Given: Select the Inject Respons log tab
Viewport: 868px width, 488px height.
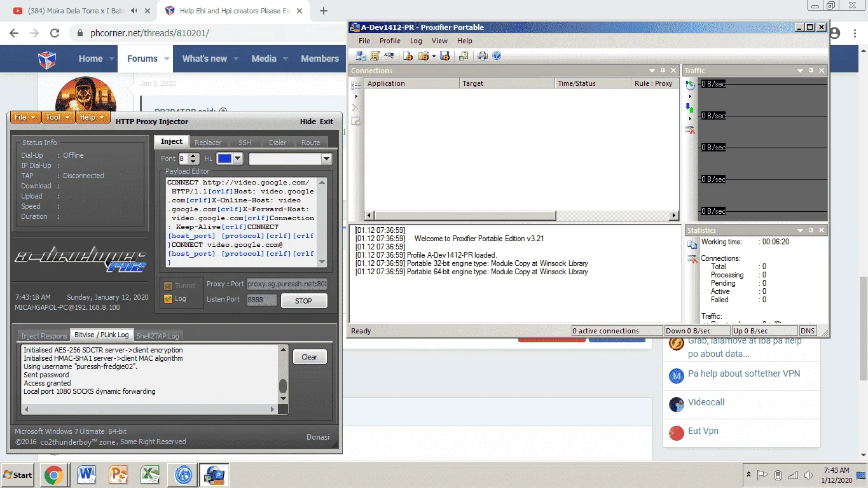Looking at the screenshot, I should (44, 335).
